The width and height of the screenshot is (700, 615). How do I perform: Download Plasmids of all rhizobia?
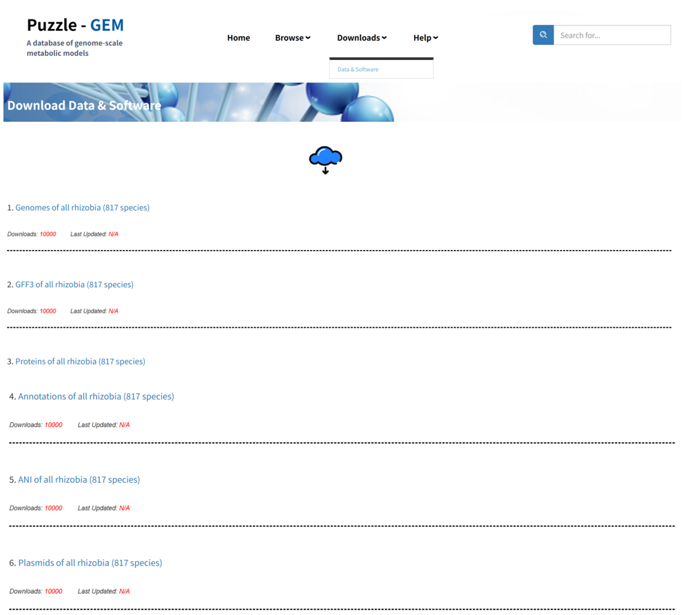pos(90,563)
